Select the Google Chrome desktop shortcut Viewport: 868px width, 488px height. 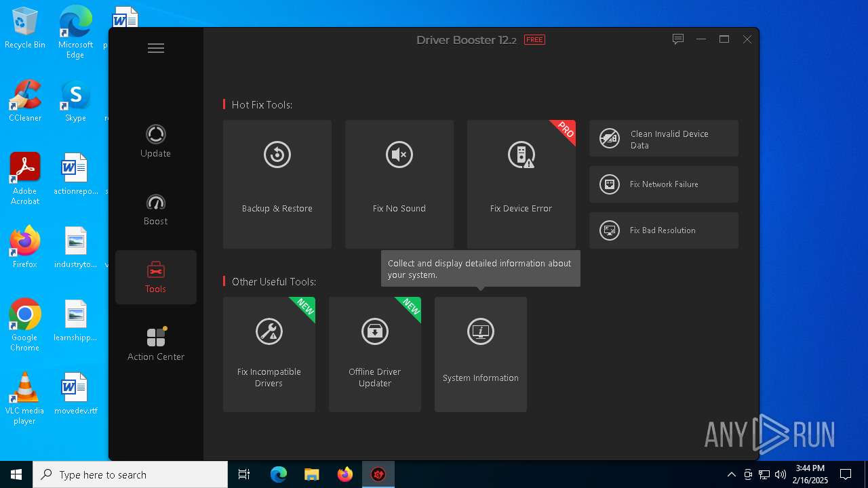tap(25, 325)
